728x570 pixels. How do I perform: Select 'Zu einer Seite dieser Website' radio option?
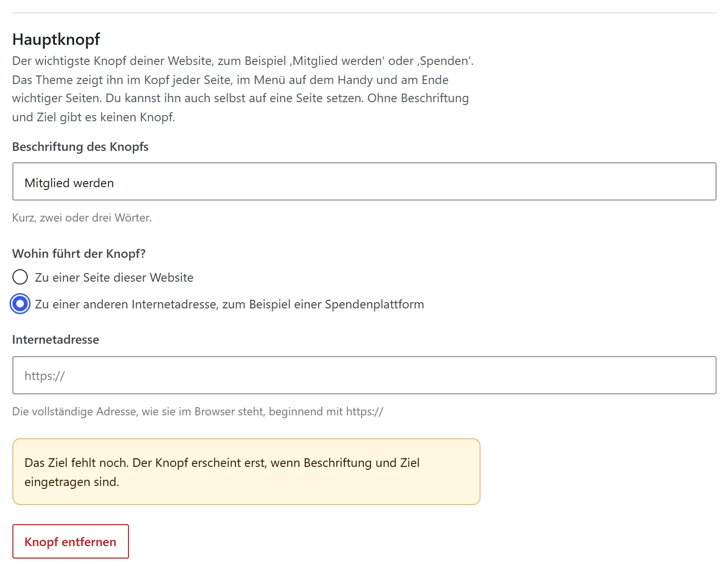[x=20, y=277]
